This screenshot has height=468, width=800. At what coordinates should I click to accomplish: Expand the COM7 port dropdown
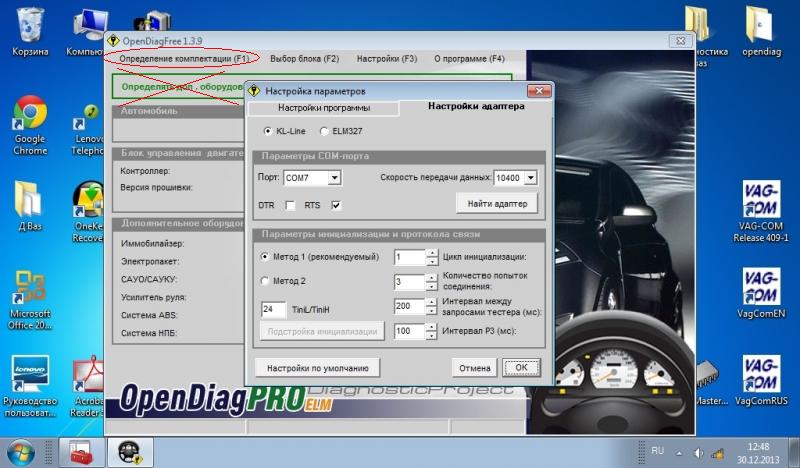tap(334, 178)
